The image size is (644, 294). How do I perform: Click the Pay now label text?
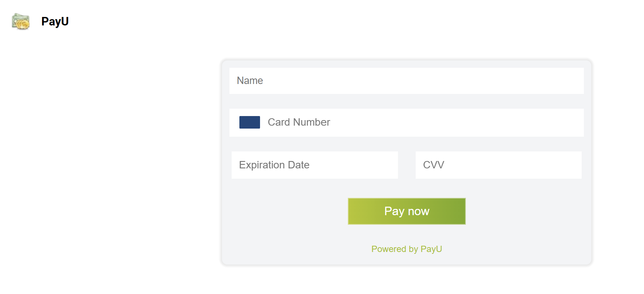[x=407, y=211]
